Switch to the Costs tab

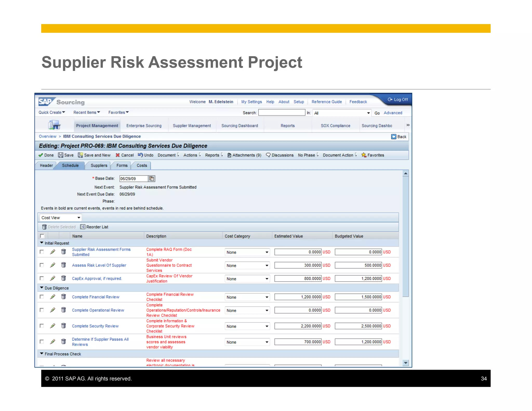tap(142, 165)
